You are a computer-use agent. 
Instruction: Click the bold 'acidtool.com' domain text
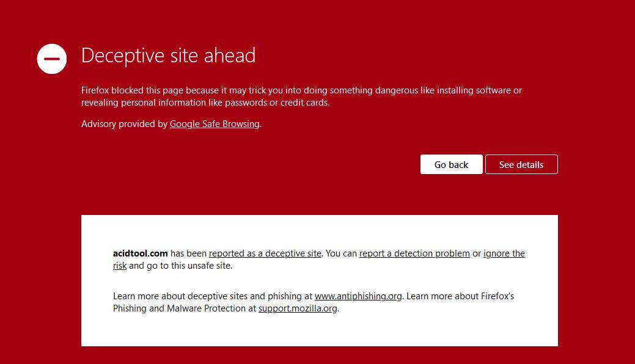coord(140,253)
